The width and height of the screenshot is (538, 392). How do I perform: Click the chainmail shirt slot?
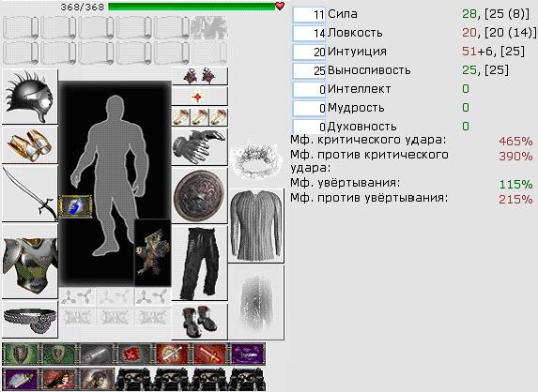click(x=256, y=226)
